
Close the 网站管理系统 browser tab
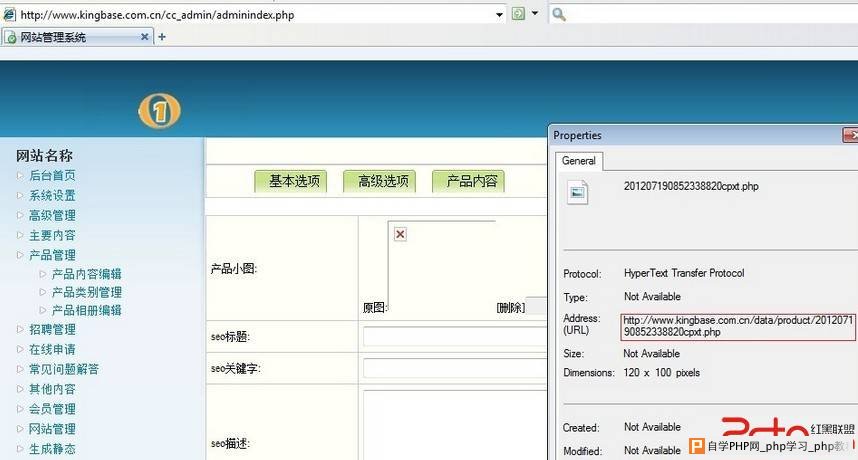pyautogui.click(x=145, y=37)
